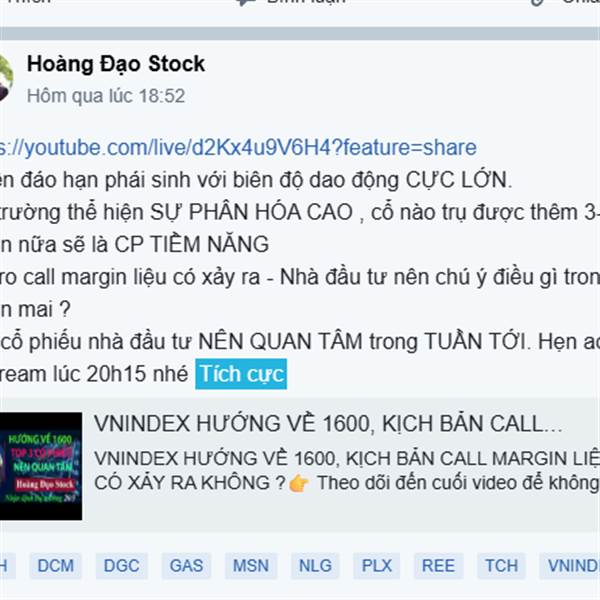
Task: Select the DCM stock tag
Action: click(x=55, y=566)
